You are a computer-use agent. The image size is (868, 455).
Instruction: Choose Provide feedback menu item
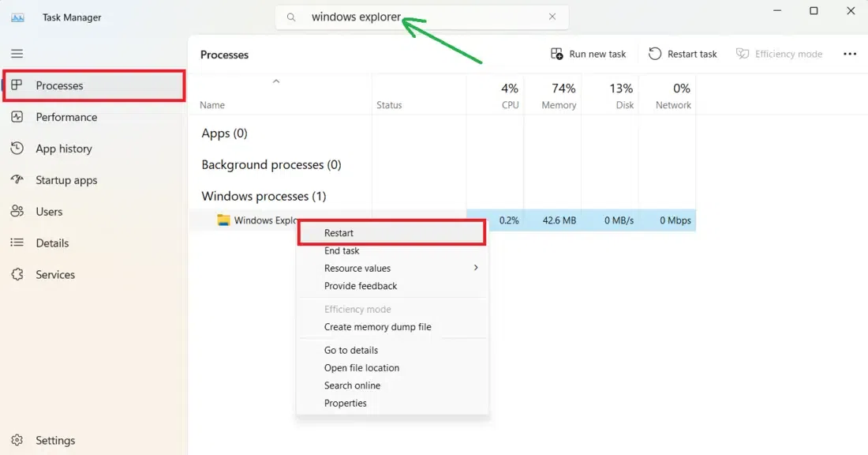(392, 286)
